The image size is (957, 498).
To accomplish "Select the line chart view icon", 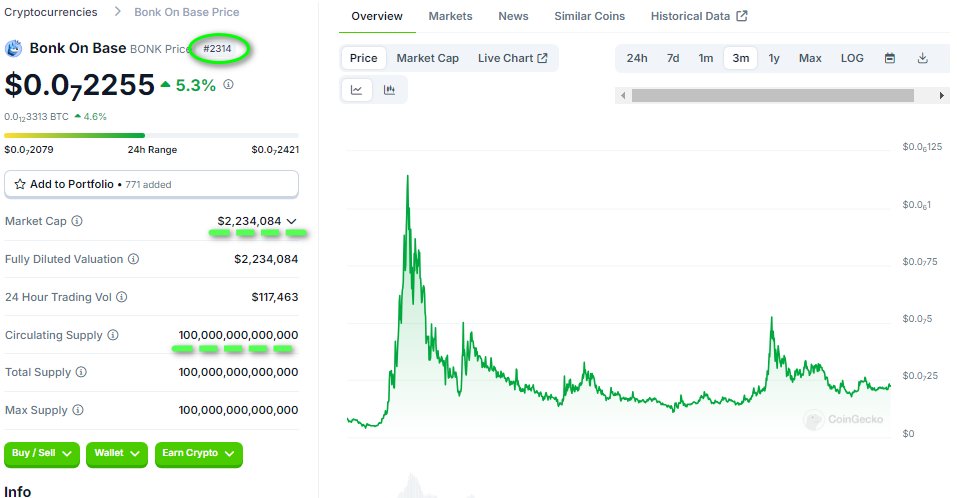I will coord(356,90).
